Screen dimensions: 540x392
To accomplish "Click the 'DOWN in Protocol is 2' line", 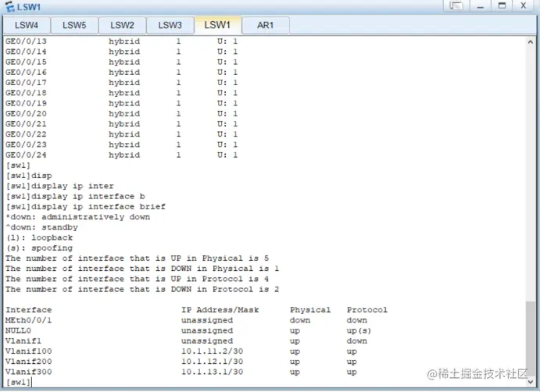I will [x=142, y=289].
